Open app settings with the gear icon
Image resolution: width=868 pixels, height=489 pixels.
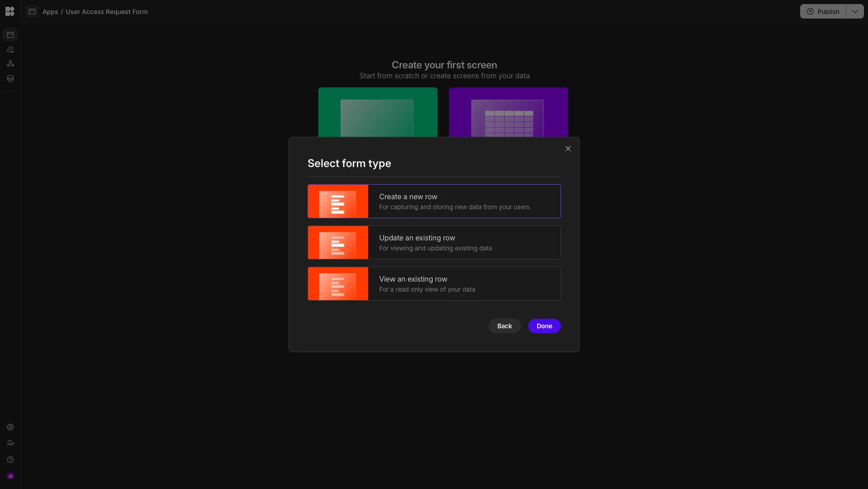pyautogui.click(x=10, y=427)
